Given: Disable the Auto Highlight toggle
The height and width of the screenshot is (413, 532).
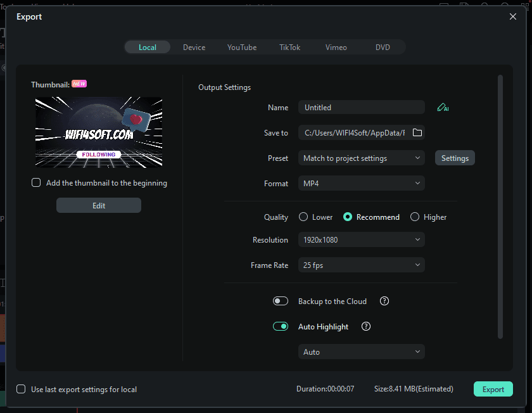Looking at the screenshot, I should [281, 327].
